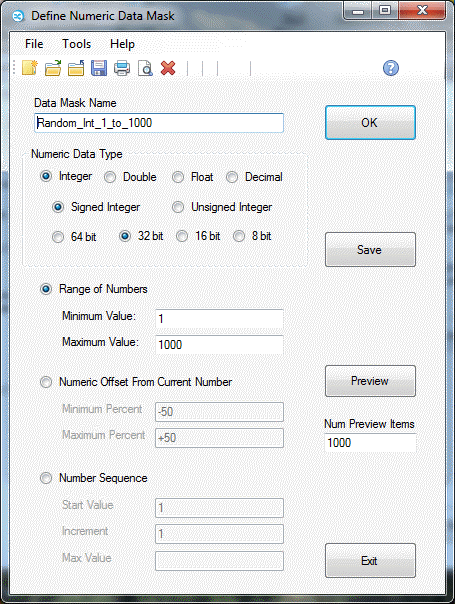This screenshot has width=455, height=604.
Task: Click the Preview button
Action: click(370, 381)
